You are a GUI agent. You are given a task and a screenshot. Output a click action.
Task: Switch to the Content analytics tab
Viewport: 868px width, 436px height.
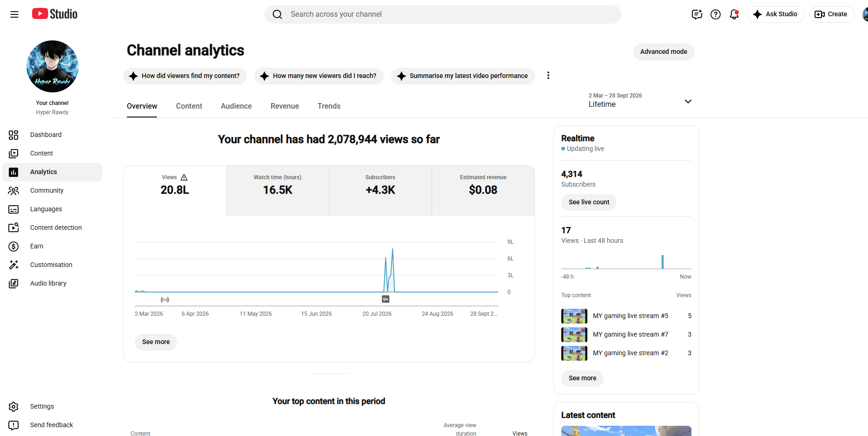point(189,106)
